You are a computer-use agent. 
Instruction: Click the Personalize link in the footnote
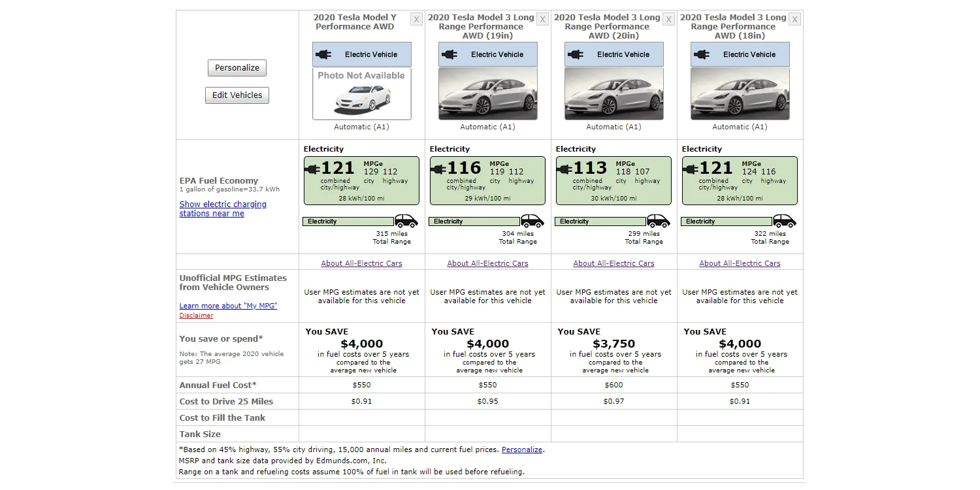tap(521, 449)
